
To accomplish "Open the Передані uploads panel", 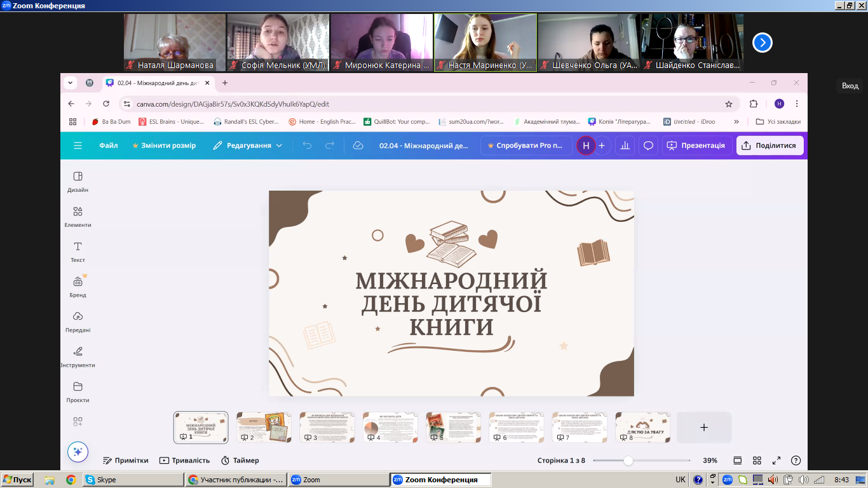I will tap(78, 321).
